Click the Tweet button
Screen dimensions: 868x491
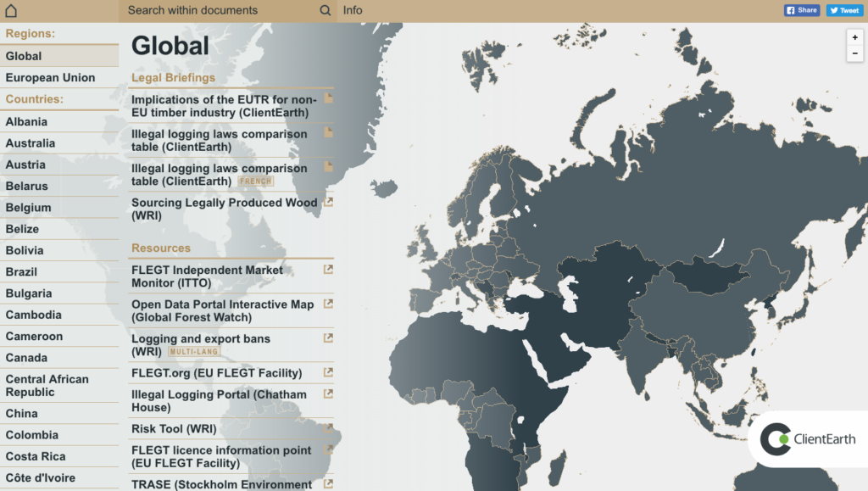[843, 9]
